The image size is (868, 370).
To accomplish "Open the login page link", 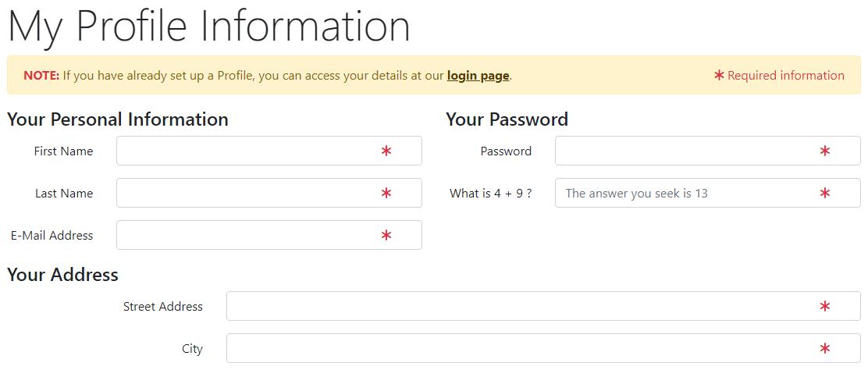I will pyautogui.click(x=478, y=76).
